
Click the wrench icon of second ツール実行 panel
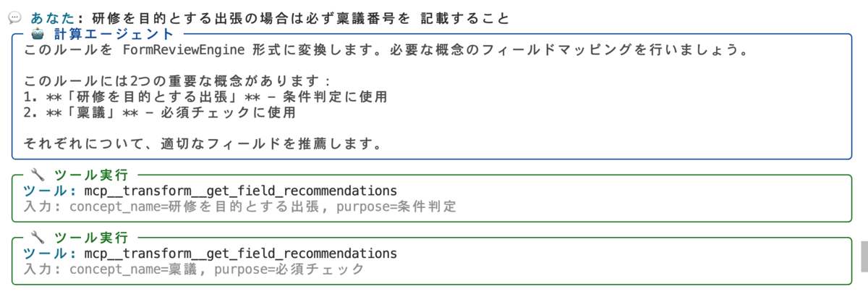click(x=38, y=238)
